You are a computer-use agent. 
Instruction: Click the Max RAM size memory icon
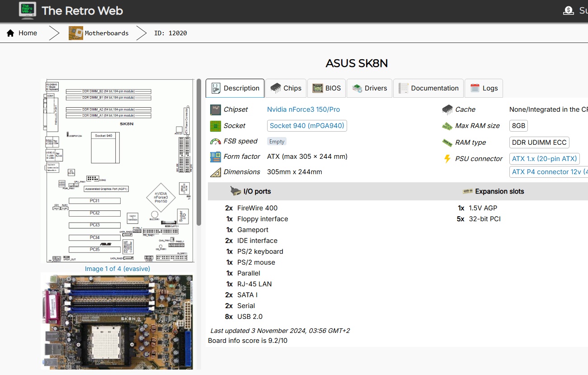coord(447,126)
